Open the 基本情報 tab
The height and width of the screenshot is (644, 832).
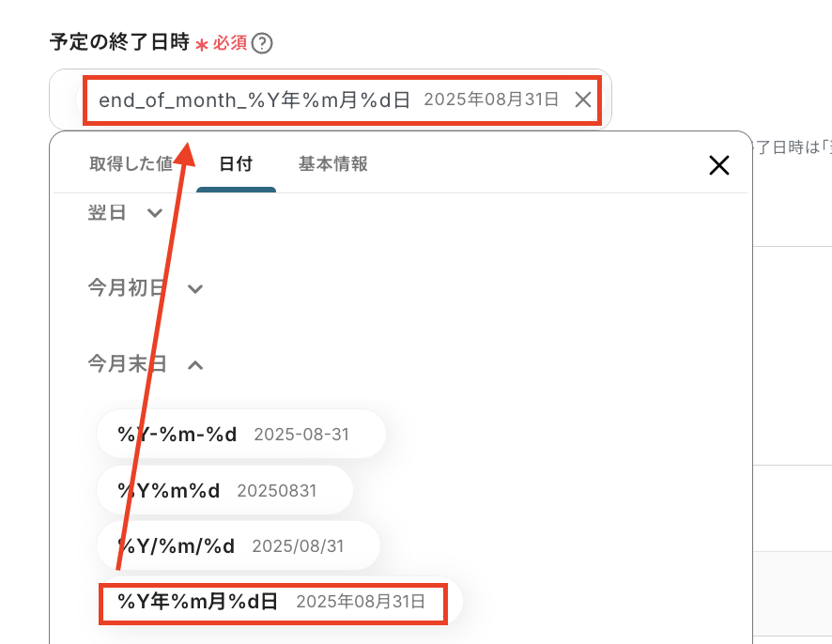pyautogui.click(x=332, y=164)
